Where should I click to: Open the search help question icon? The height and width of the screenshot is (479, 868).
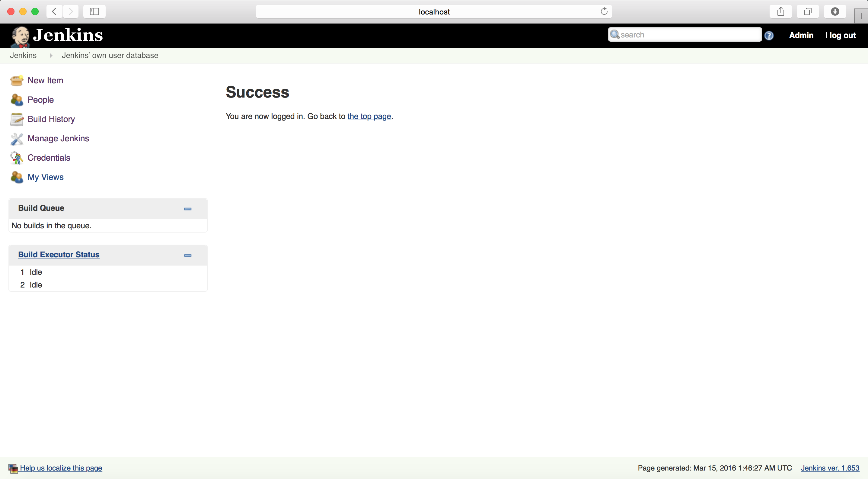(769, 35)
